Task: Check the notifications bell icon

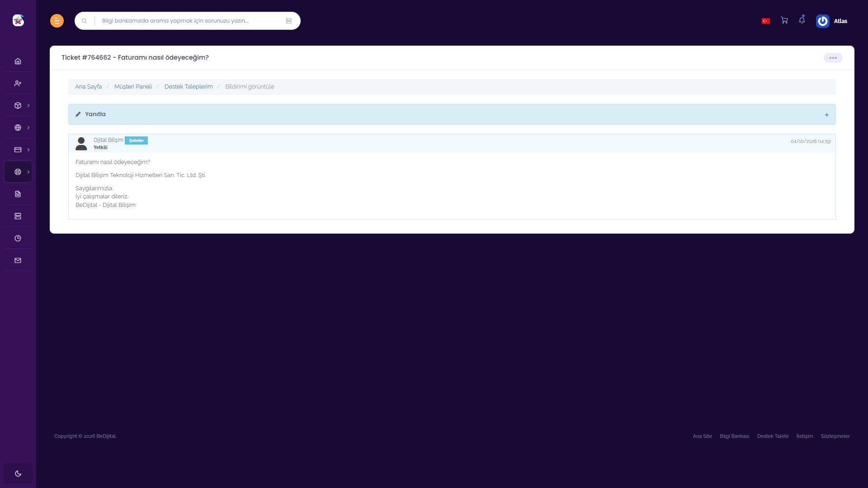Action: coord(802,20)
